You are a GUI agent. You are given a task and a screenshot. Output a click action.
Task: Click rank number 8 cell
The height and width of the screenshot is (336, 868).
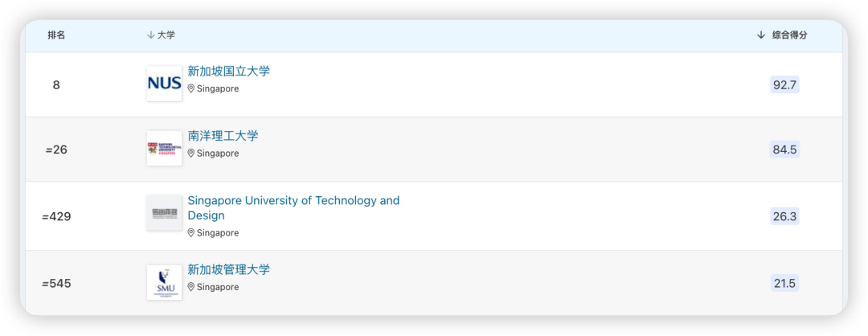(56, 84)
